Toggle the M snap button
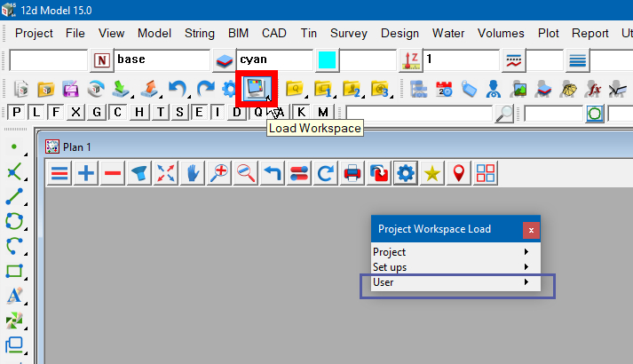This screenshot has width=633, height=364. 323,112
